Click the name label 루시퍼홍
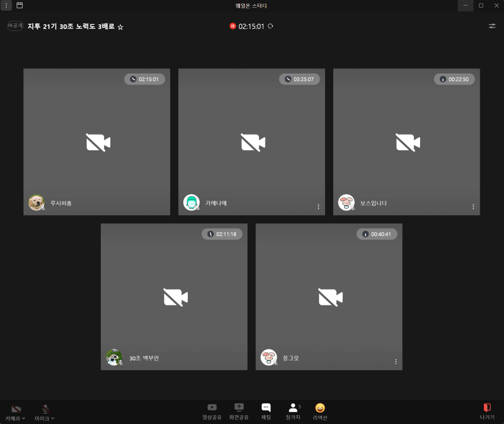The width and height of the screenshot is (504, 424). (x=61, y=203)
